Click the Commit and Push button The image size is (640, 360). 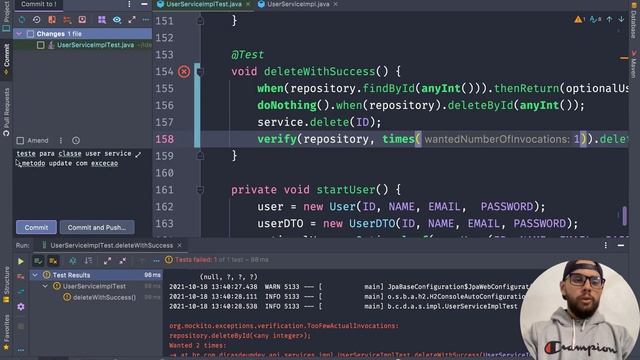(x=97, y=227)
